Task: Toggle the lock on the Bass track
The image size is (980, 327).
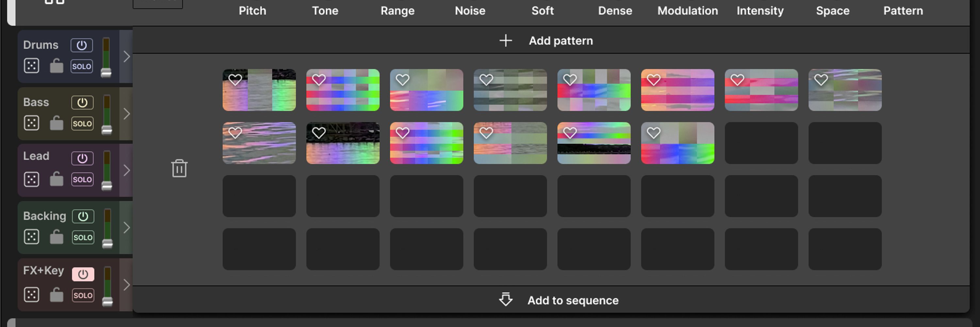Action: click(x=56, y=123)
